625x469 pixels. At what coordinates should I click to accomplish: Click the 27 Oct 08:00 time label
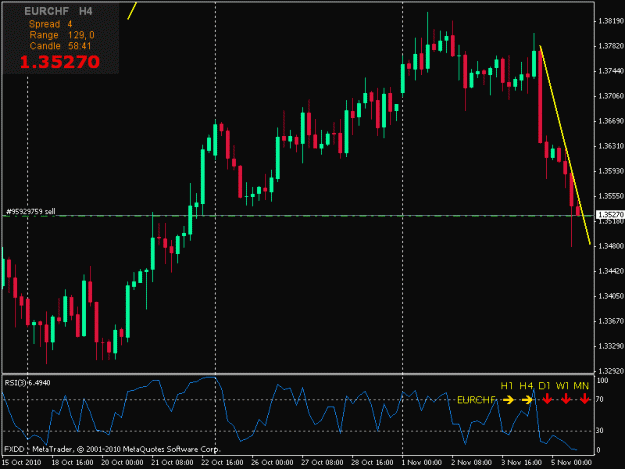point(322,463)
